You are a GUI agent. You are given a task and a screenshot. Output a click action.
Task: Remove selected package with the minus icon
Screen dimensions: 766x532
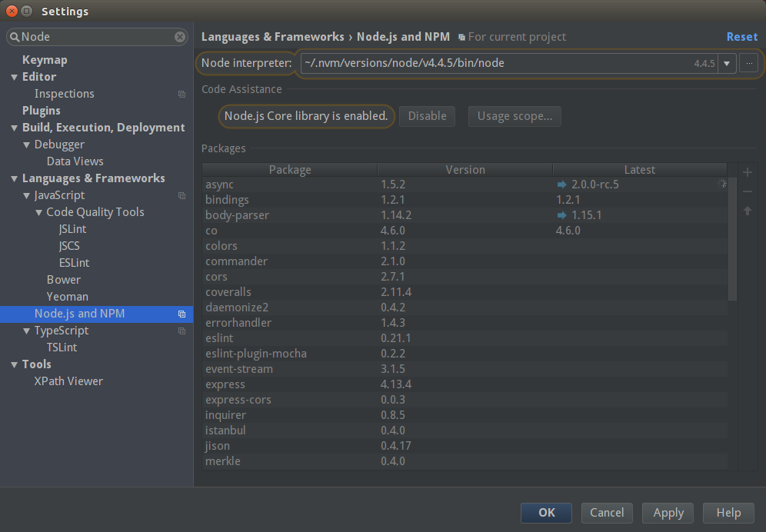(x=748, y=191)
